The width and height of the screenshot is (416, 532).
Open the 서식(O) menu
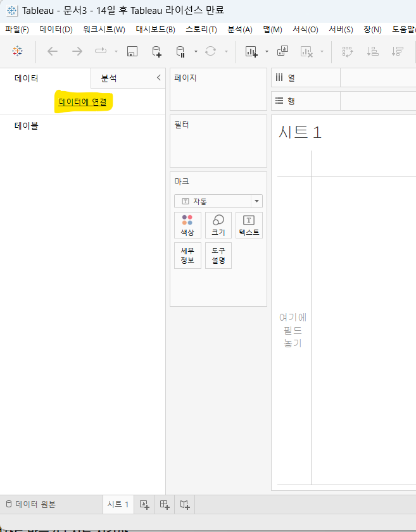(x=305, y=30)
